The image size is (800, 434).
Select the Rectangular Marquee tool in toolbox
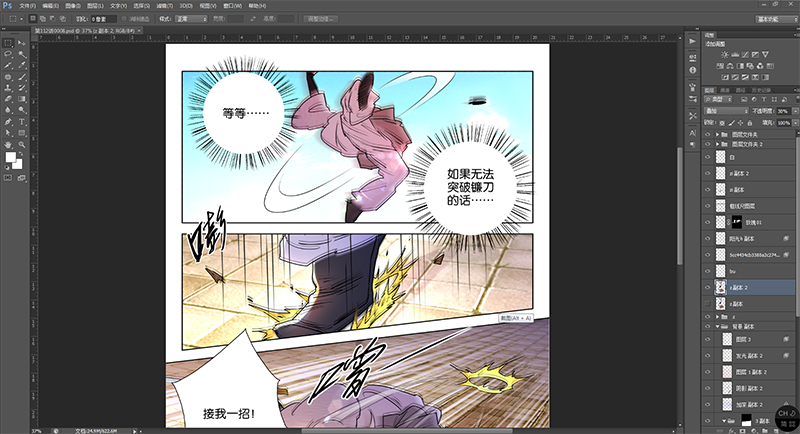coord(8,43)
